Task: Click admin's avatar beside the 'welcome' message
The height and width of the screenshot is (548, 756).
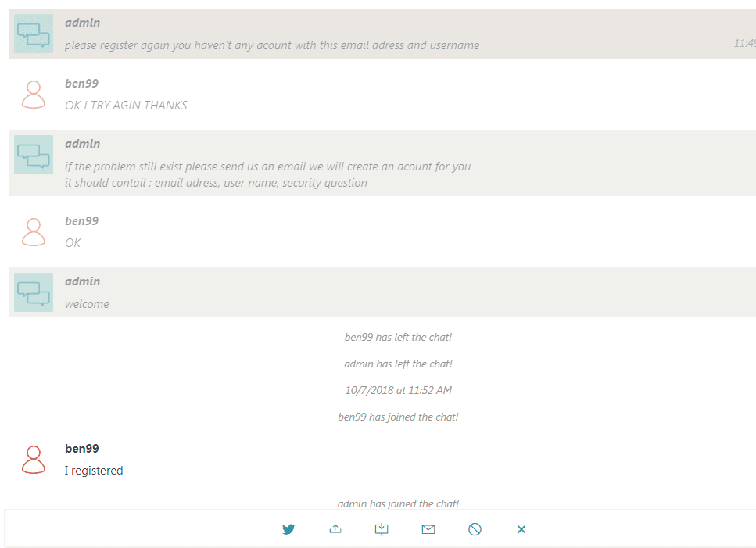Action: click(x=34, y=292)
